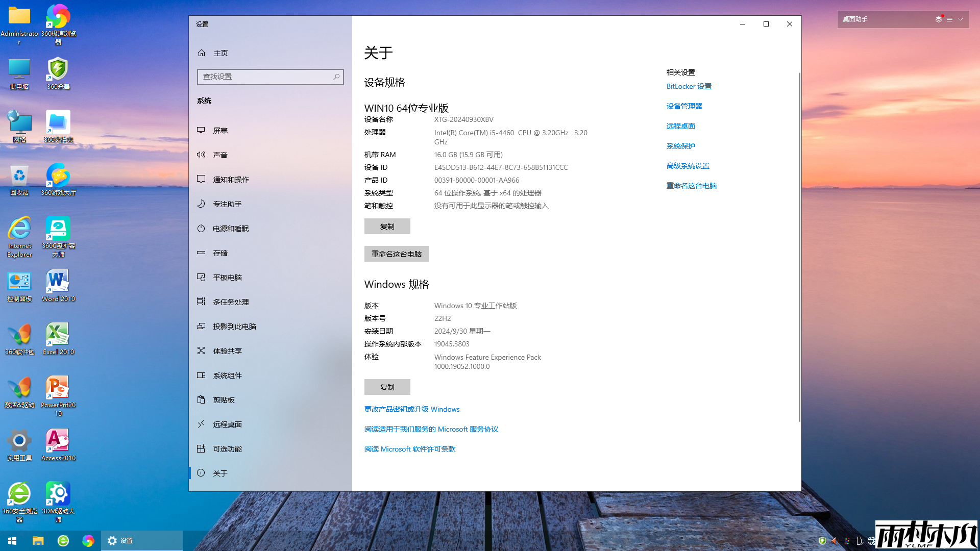Select the 平板电脑 tablet icon
This screenshot has width=980, height=551.
pyautogui.click(x=201, y=277)
